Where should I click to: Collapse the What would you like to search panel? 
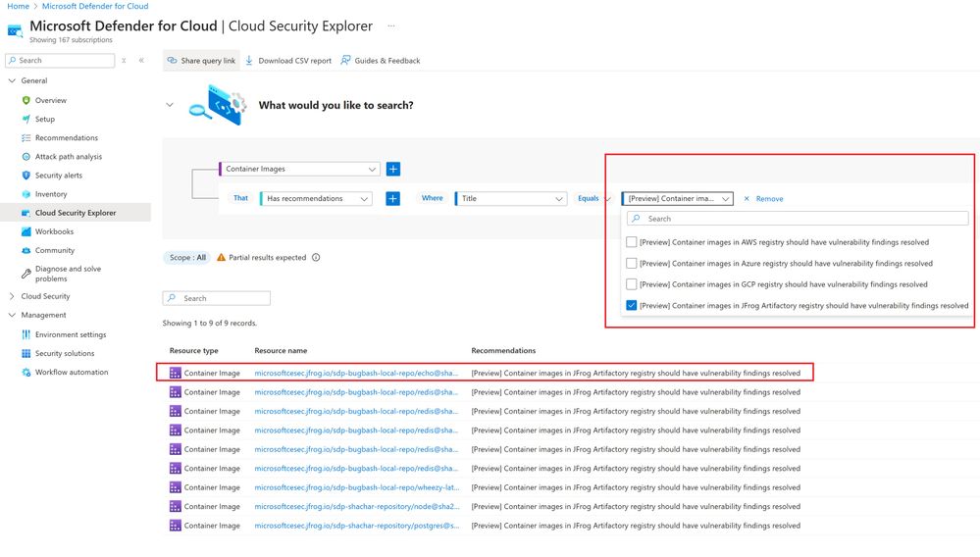pyautogui.click(x=170, y=105)
